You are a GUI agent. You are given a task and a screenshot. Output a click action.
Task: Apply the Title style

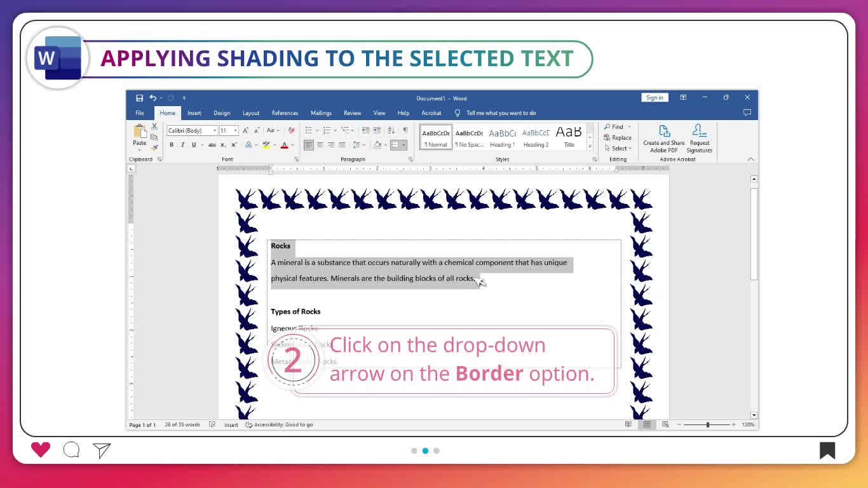[569, 137]
